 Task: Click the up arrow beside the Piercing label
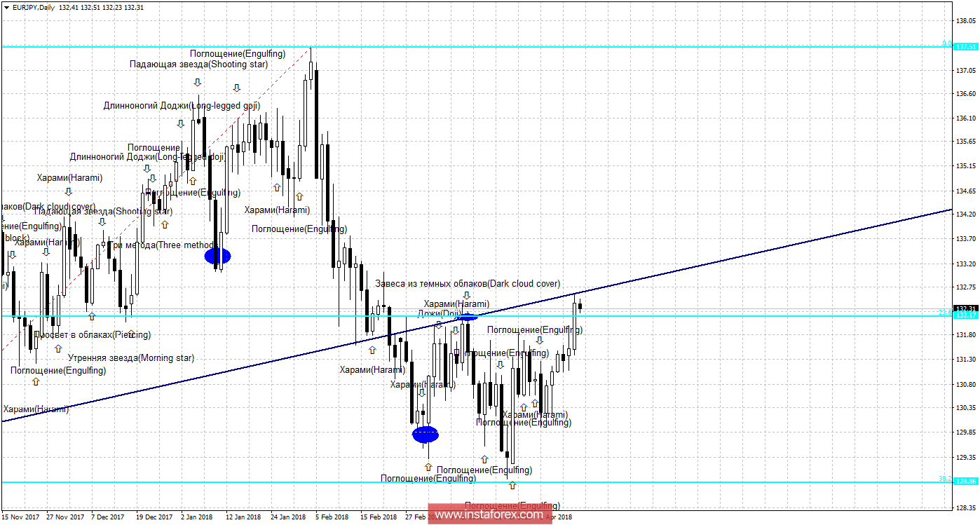click(131, 334)
